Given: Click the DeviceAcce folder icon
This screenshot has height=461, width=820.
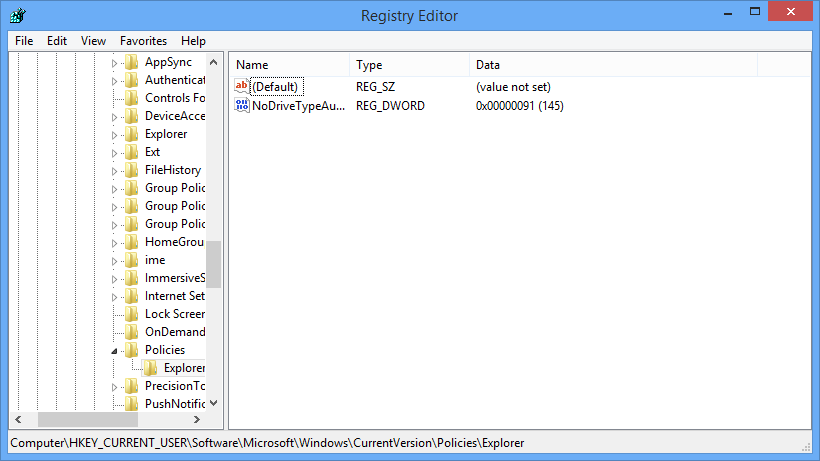Looking at the screenshot, I should (132, 116).
